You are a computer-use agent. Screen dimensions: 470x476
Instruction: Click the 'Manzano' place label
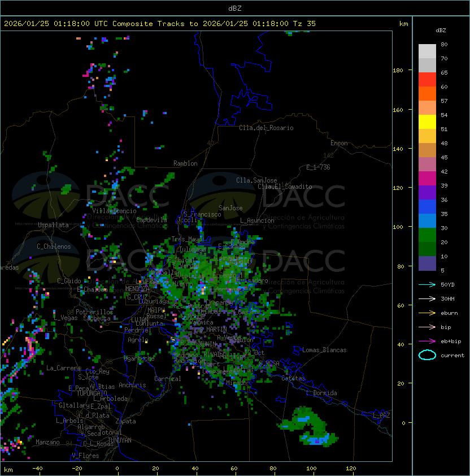[47, 442]
